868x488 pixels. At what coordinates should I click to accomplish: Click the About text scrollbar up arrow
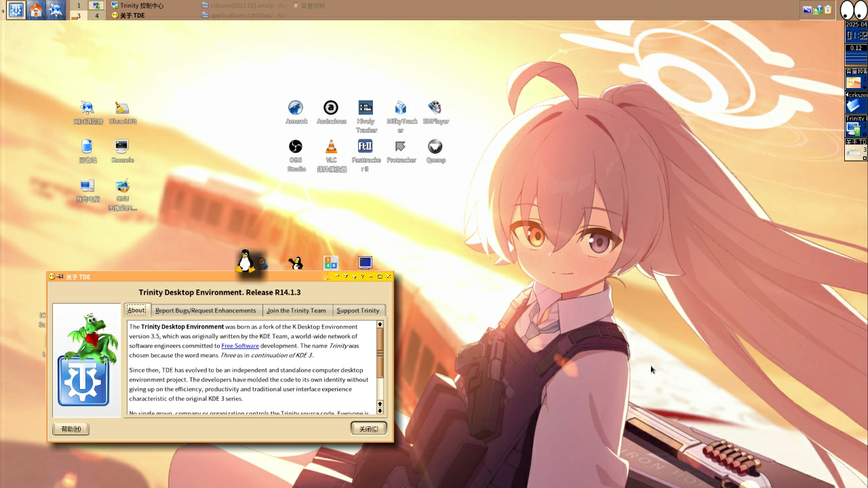pos(380,324)
